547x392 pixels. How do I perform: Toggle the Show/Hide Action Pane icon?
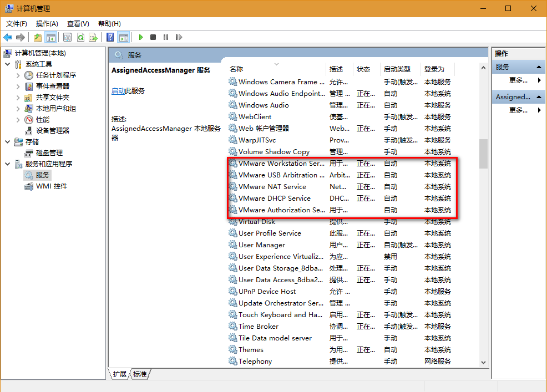[124, 37]
